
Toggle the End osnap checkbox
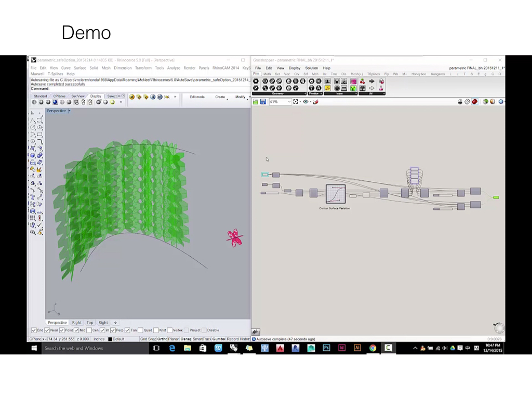click(x=34, y=330)
